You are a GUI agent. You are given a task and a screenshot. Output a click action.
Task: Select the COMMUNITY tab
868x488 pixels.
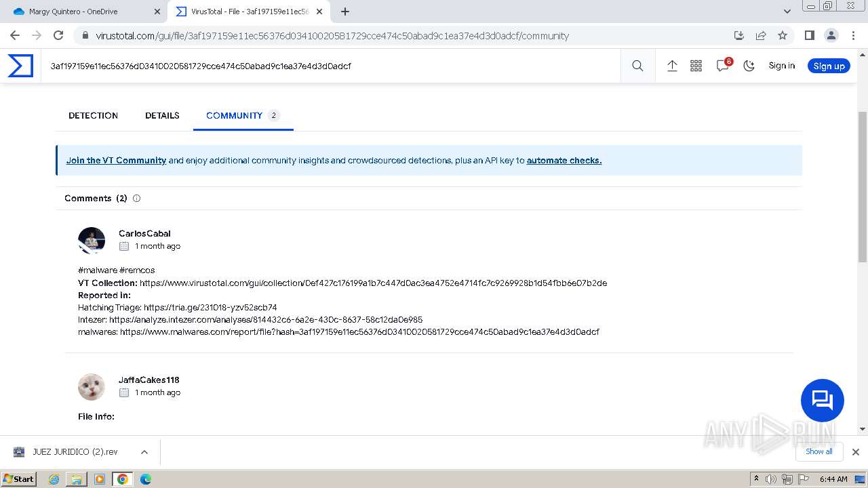(x=243, y=115)
